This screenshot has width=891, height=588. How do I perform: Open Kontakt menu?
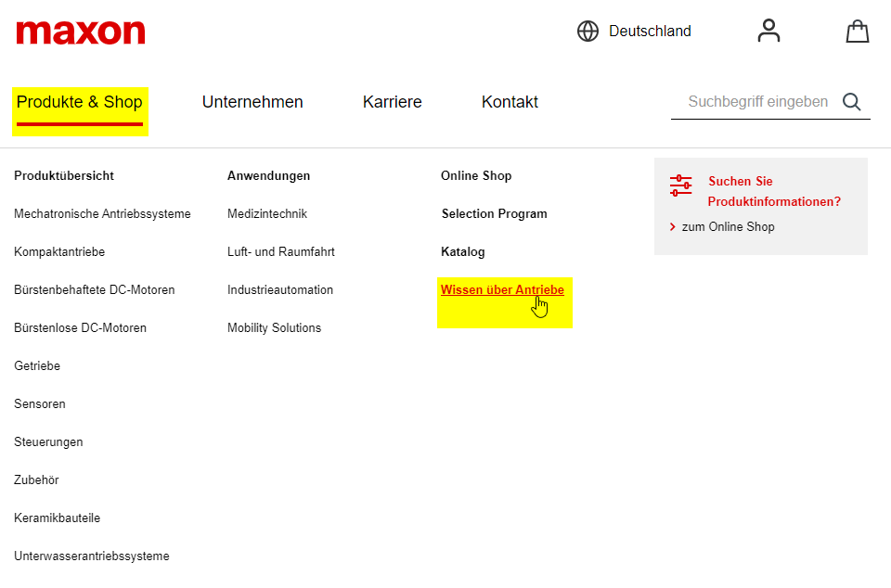[510, 102]
